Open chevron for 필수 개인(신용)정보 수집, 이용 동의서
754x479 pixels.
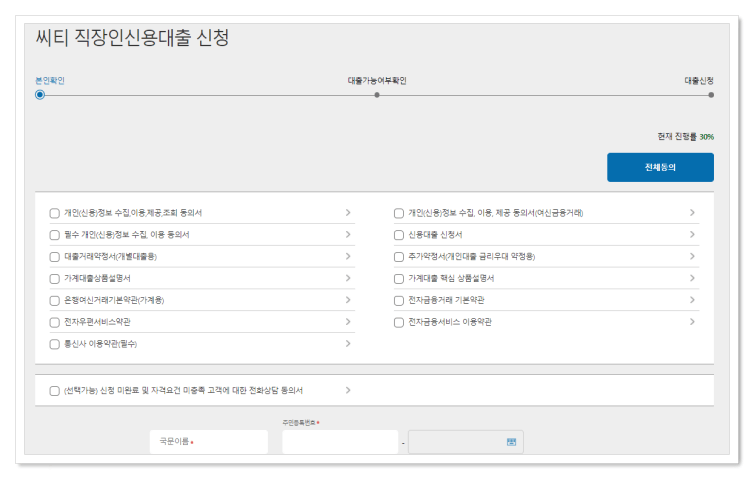point(348,234)
